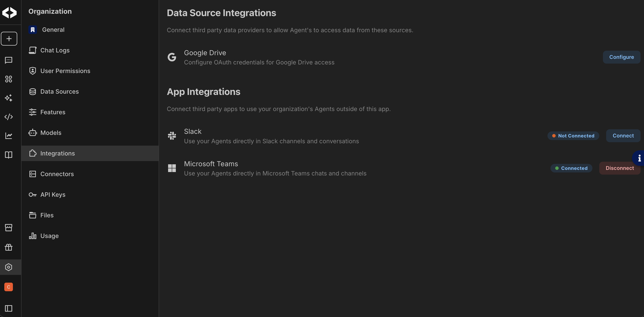Click the Files folder icon
Screen dimensions: 644x317
(32, 215)
